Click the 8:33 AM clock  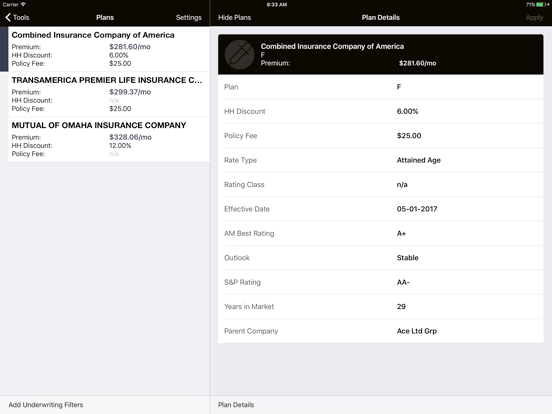[277, 5]
